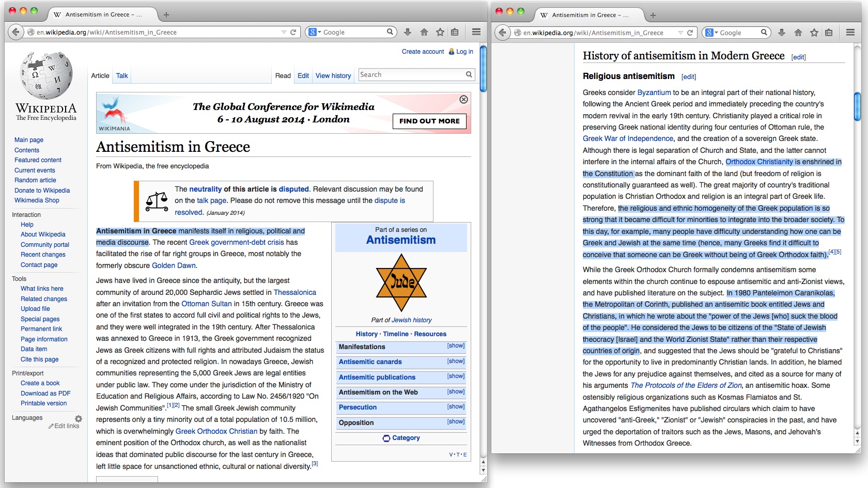Screen dimensions: 868x488
Task: Open the Golden Dawn link
Action: tap(174, 265)
